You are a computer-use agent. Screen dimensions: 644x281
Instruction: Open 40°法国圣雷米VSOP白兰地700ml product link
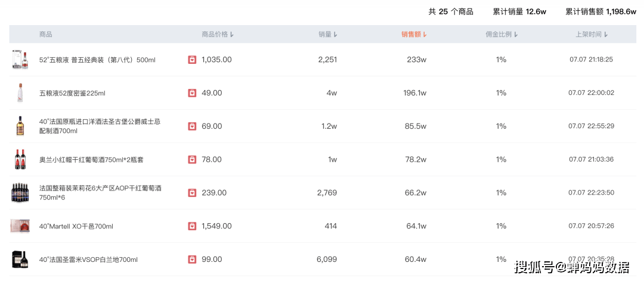click(x=88, y=260)
